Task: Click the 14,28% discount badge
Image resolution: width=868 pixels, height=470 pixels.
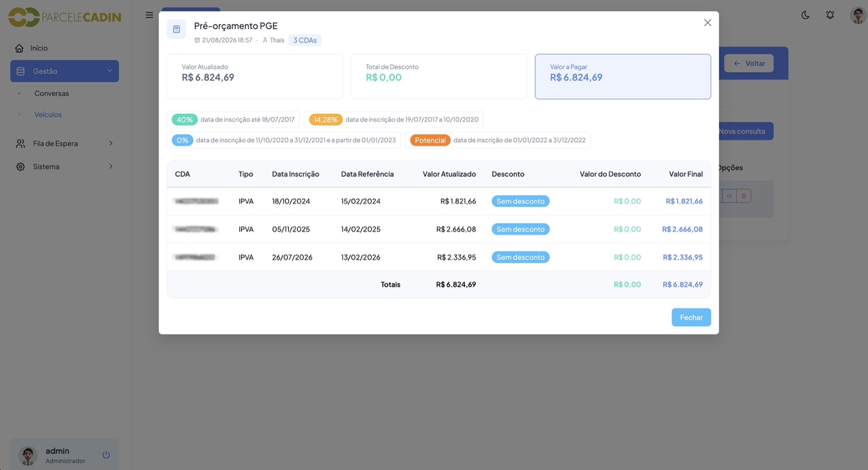Action: tap(325, 119)
